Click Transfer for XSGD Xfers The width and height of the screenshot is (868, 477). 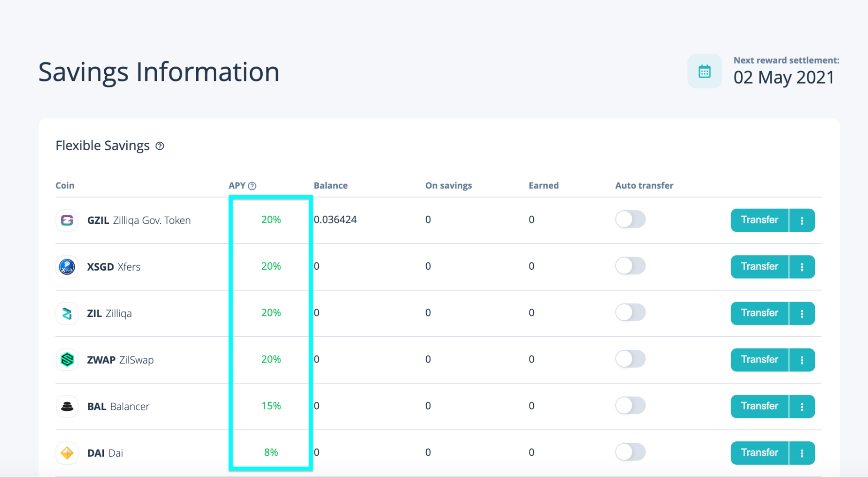point(759,267)
